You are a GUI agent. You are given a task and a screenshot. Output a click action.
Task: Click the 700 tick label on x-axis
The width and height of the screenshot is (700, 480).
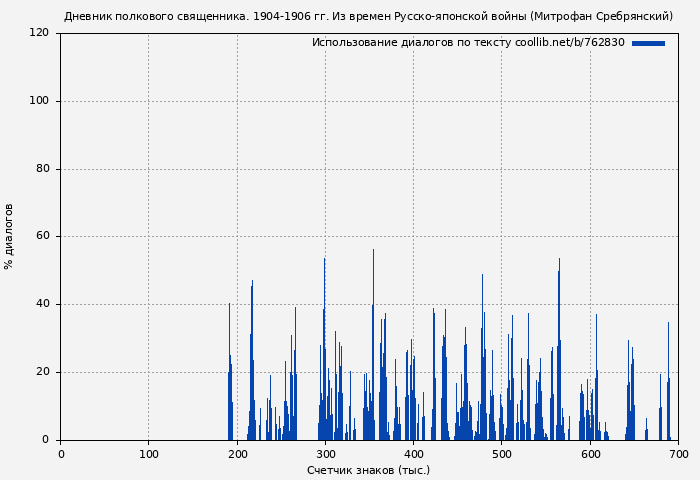coord(679,454)
